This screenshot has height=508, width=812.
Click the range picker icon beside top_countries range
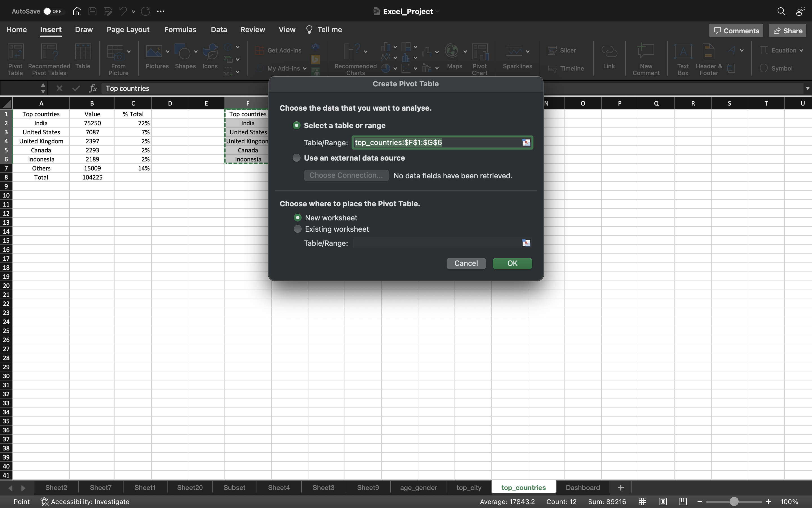(x=526, y=143)
